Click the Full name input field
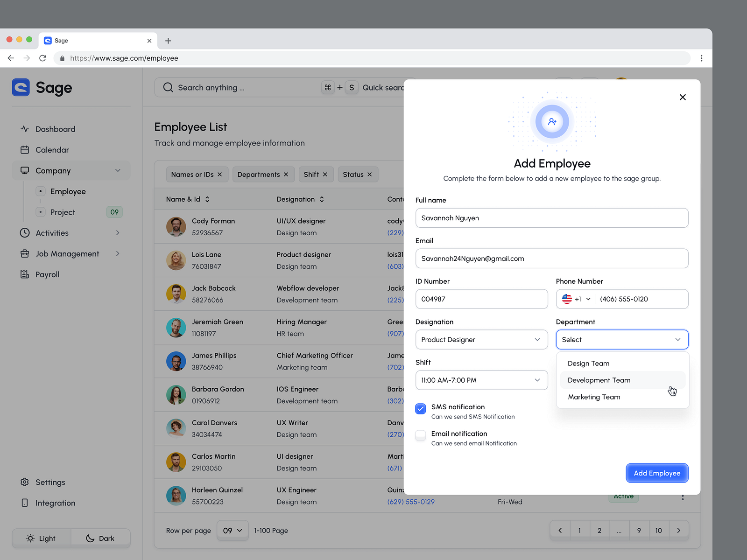This screenshot has height=560, width=747. click(551, 218)
